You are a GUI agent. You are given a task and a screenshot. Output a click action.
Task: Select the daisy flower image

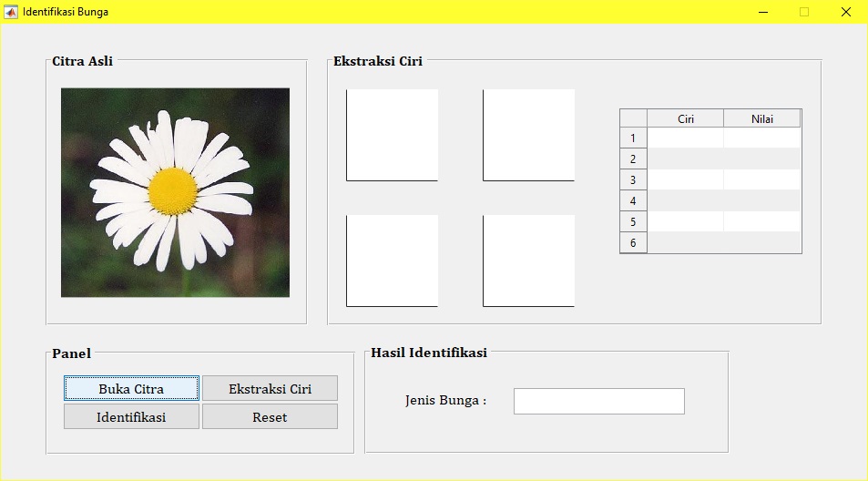pyautogui.click(x=175, y=192)
